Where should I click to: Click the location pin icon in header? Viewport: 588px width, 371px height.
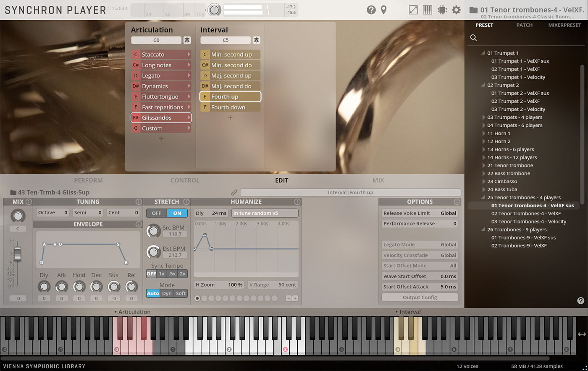(383, 10)
